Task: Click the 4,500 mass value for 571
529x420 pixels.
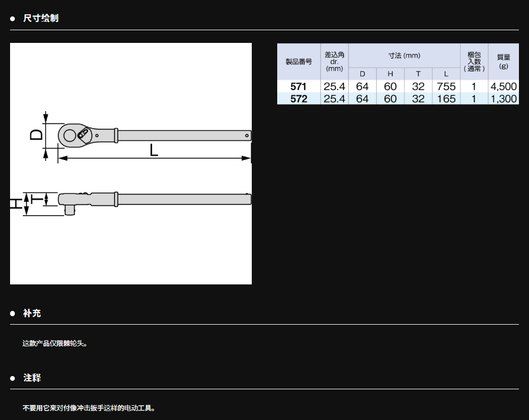Action: coord(503,86)
